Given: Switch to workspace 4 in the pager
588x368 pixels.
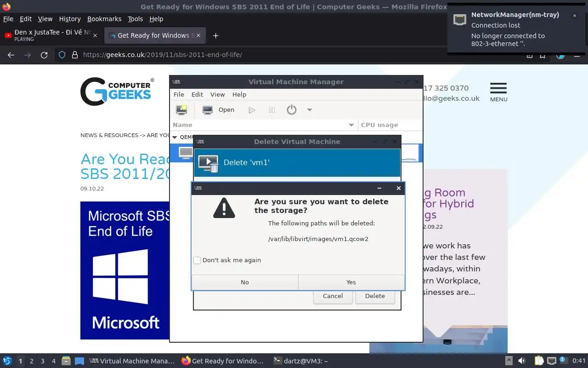Looking at the screenshot, I should (53, 361).
